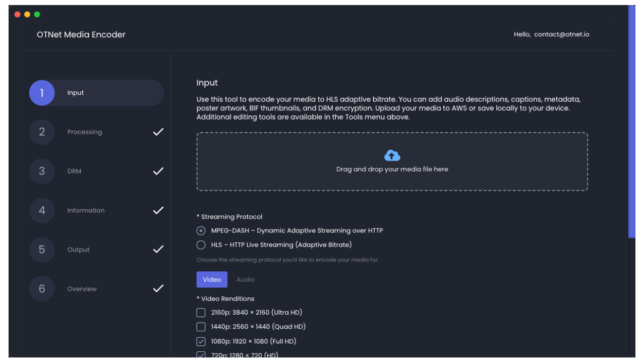Click the media file drop zone
Image resolution: width=644 pixels, height=362 pixels.
tap(392, 176)
